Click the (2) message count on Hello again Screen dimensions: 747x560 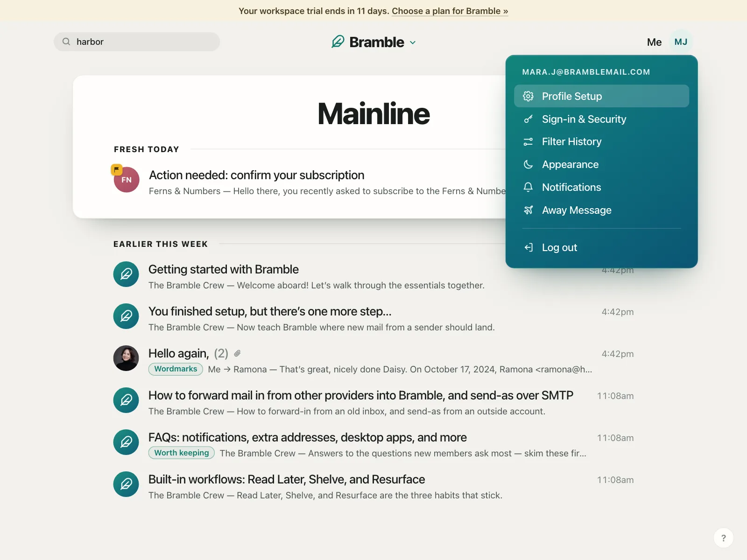[221, 353]
